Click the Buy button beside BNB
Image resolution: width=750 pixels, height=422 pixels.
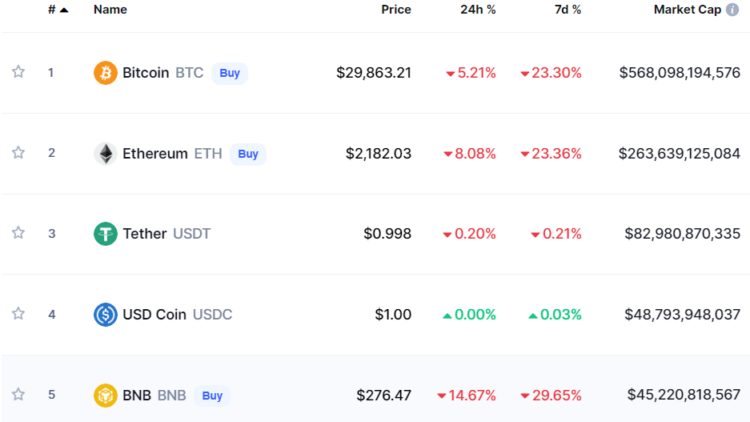(x=212, y=396)
